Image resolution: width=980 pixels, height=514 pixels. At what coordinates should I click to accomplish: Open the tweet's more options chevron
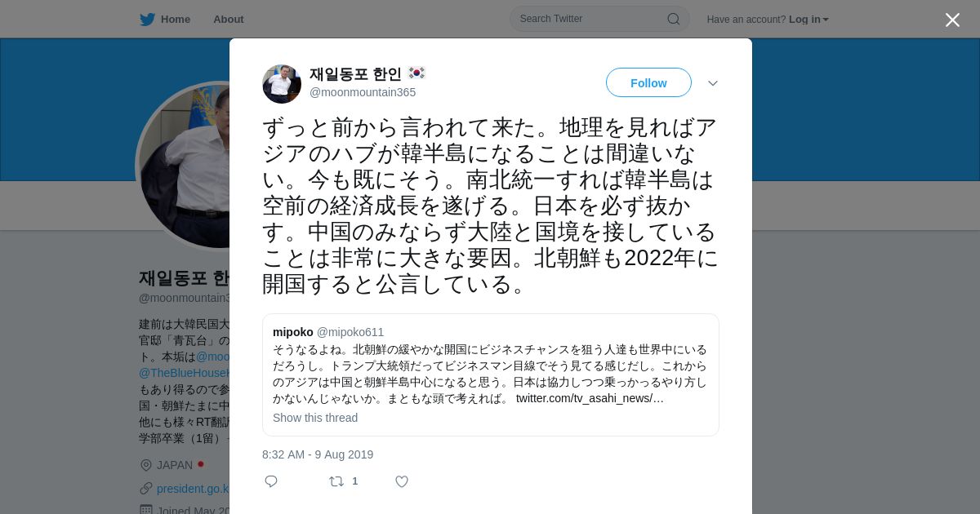[x=713, y=83]
